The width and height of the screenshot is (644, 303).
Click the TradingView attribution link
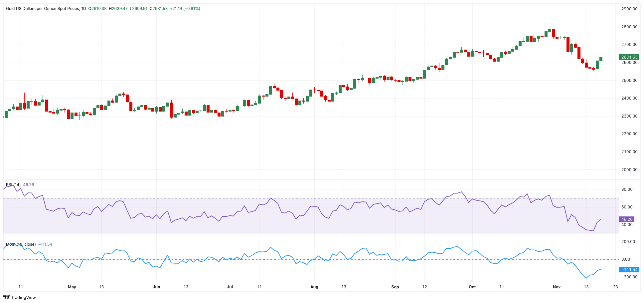tap(23, 297)
